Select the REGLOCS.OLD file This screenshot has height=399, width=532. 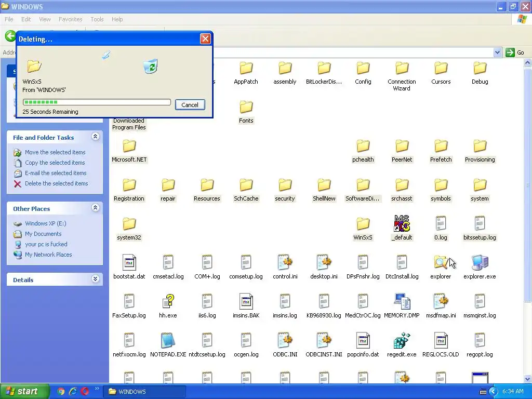click(x=441, y=345)
